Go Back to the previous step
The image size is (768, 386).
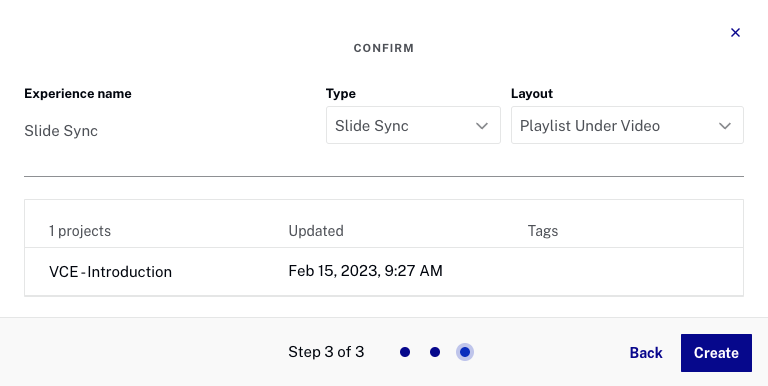646,353
